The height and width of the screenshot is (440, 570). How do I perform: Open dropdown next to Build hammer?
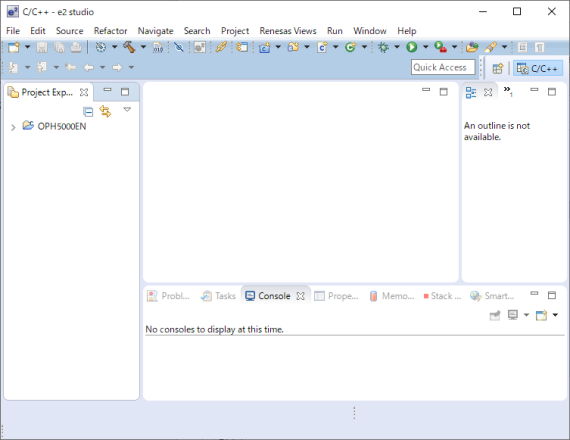pyautogui.click(x=143, y=47)
